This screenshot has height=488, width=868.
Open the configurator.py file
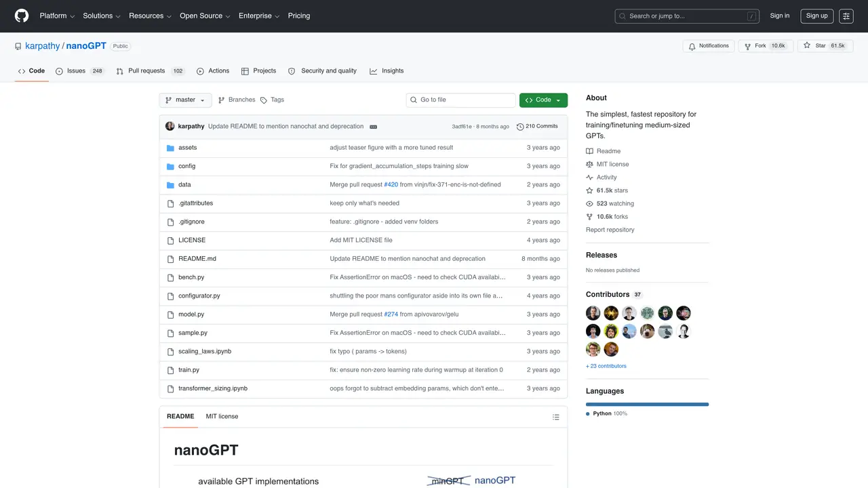[199, 296]
